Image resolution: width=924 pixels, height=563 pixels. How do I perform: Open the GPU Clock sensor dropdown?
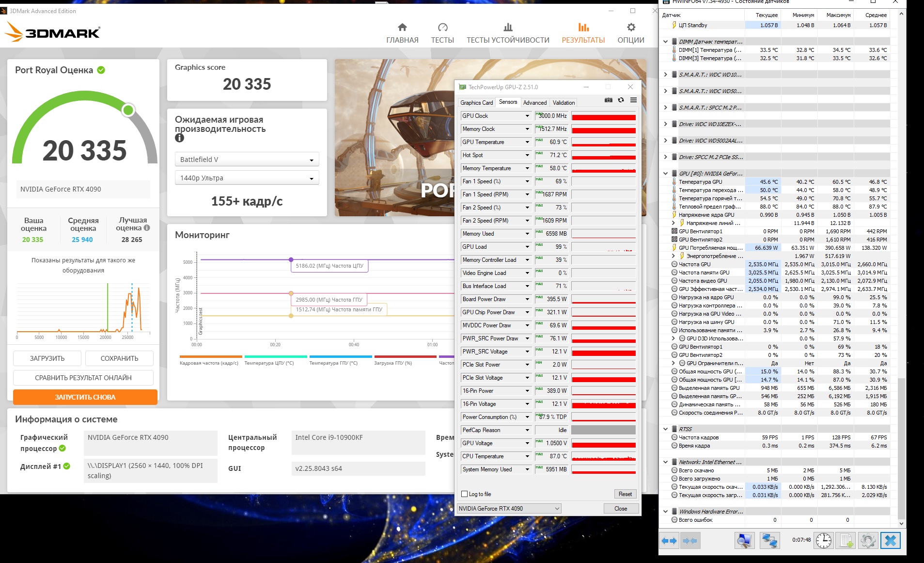coord(527,116)
